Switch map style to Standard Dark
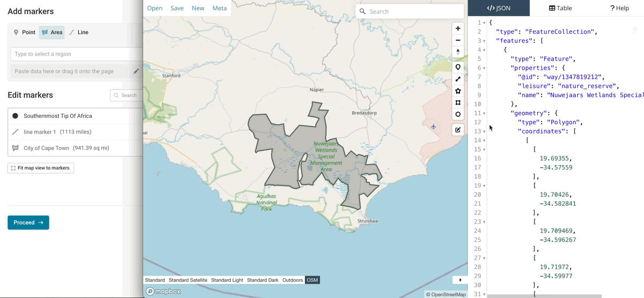 (263, 280)
